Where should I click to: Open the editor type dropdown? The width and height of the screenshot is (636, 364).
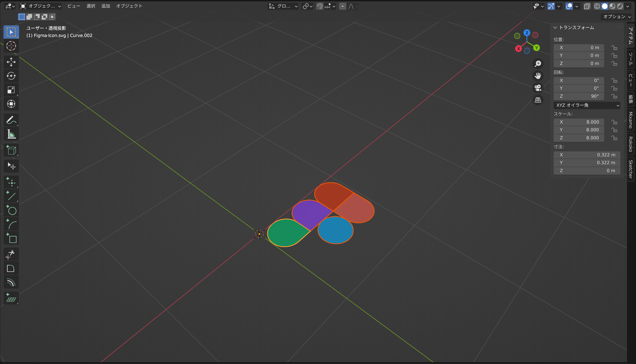click(x=10, y=6)
